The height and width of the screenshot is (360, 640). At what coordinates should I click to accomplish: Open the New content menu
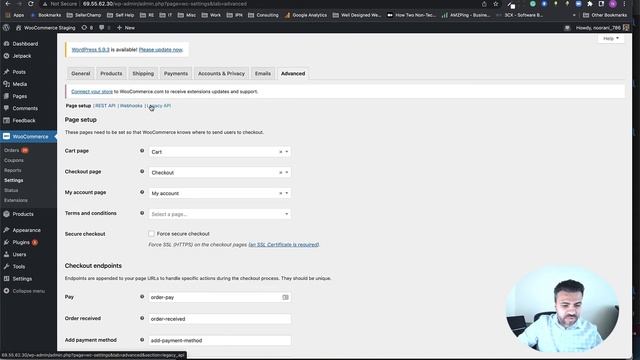point(126,28)
